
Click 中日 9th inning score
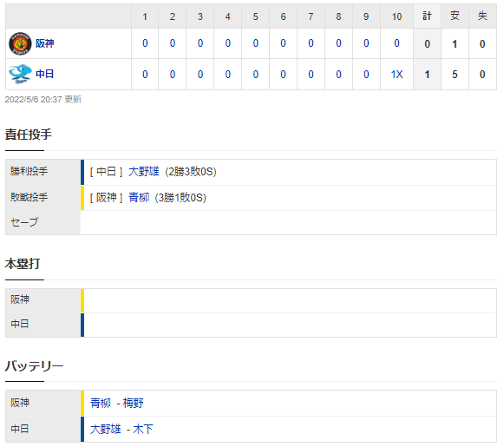[366, 75]
